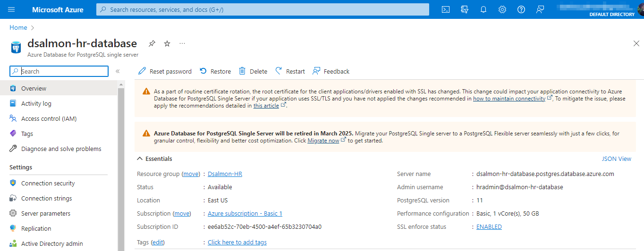The image size is (644, 251).
Task: Open the portal hamburger menu
Action: coord(11,9)
